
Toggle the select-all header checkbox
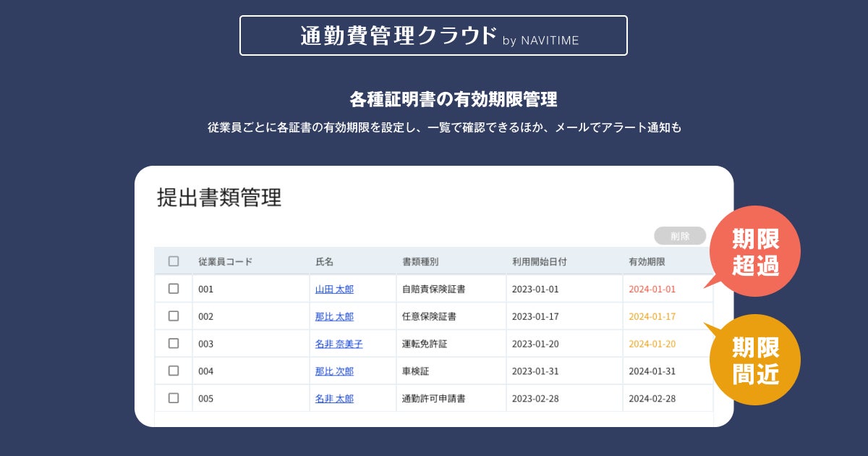[174, 261]
